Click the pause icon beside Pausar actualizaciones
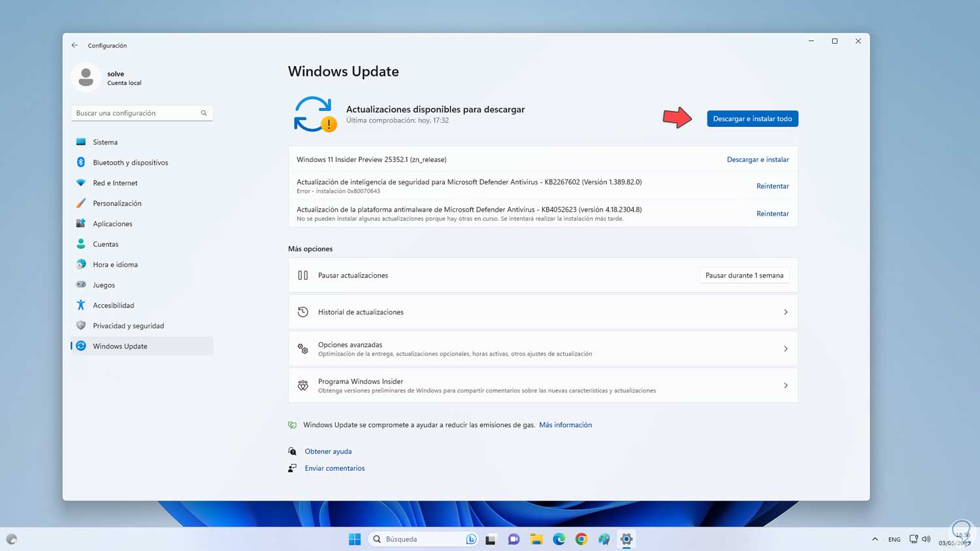The width and height of the screenshot is (980, 551). click(302, 275)
